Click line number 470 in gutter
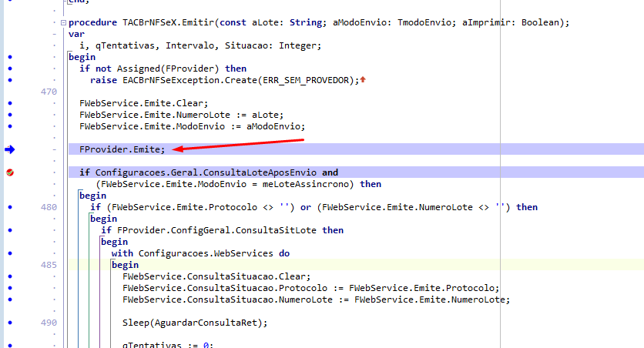 49,92
